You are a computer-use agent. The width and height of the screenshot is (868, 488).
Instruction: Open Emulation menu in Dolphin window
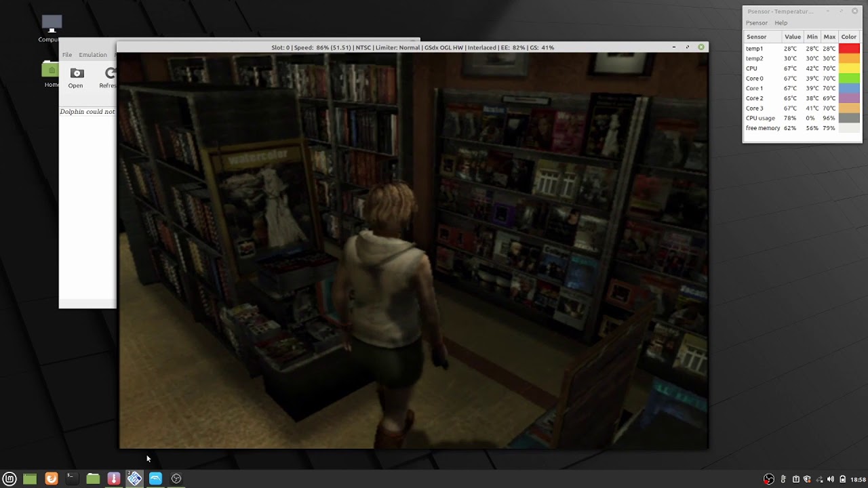tap(93, 55)
